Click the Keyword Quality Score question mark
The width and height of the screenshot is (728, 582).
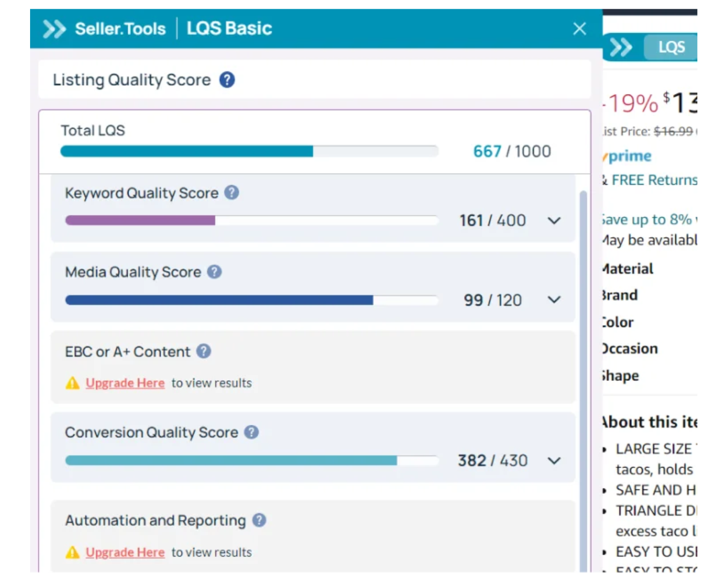(232, 192)
